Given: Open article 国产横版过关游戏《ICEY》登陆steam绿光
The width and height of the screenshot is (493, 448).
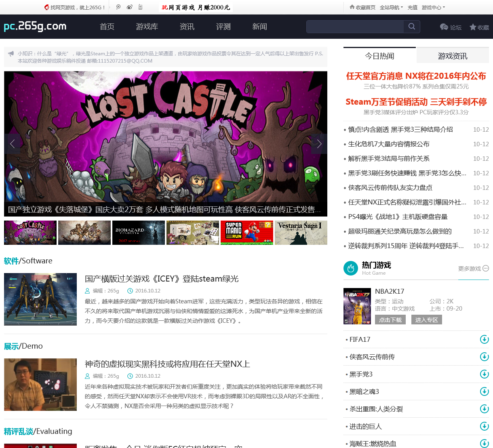Looking at the screenshot, I should [x=162, y=279].
